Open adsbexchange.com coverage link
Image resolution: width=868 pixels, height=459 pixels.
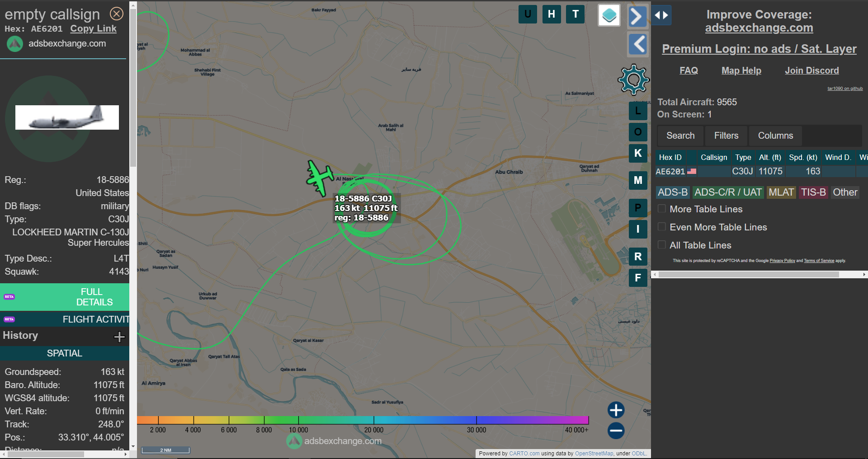point(759,28)
